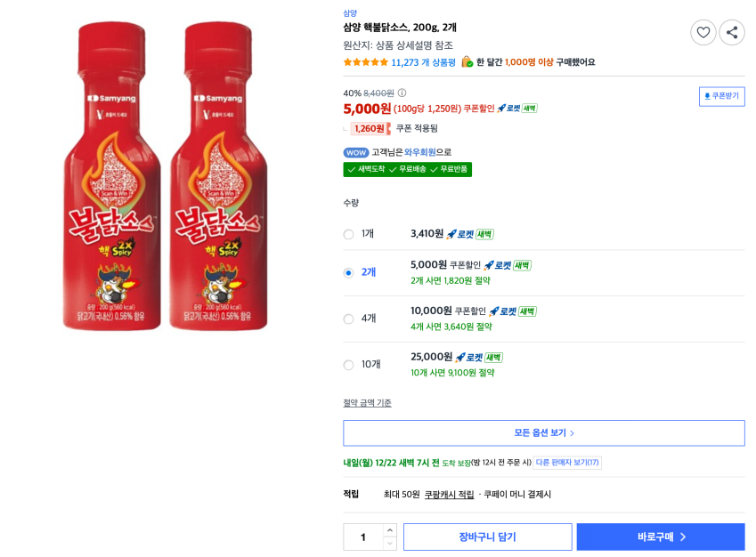Choose the 10개 quantity option
Screen dimensions: 756x557
click(x=348, y=365)
